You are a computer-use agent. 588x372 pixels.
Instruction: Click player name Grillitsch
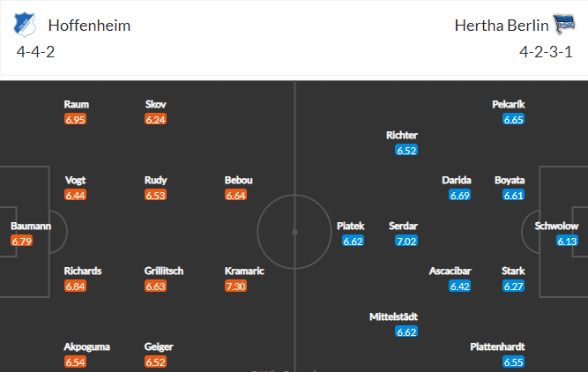click(164, 272)
